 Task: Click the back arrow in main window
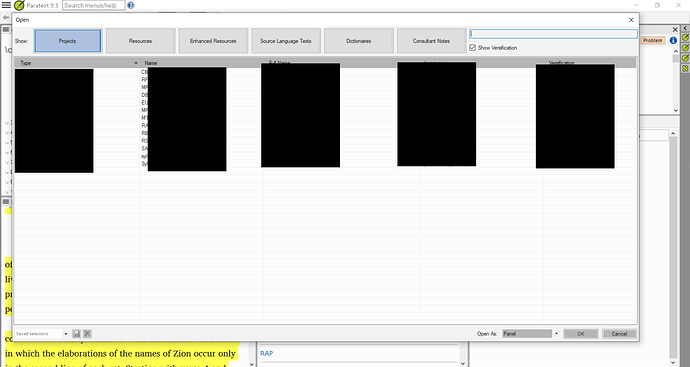point(6,18)
